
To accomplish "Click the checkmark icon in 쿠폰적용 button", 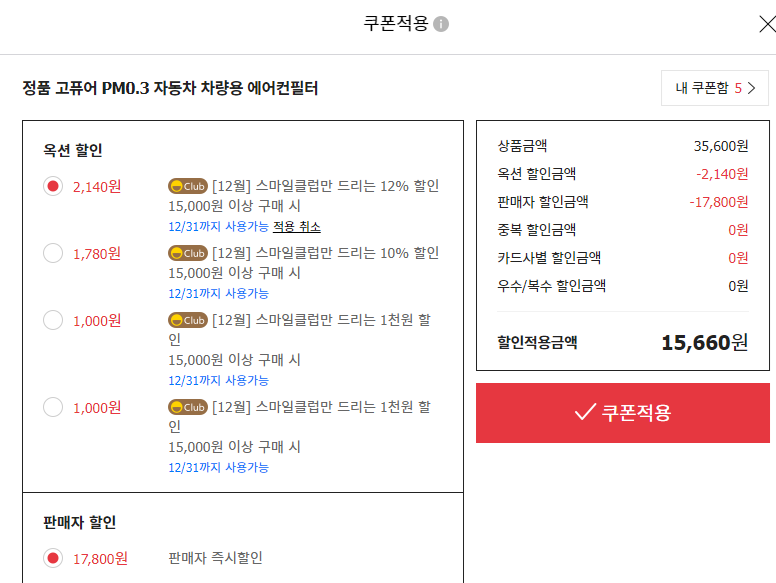I will (585, 411).
